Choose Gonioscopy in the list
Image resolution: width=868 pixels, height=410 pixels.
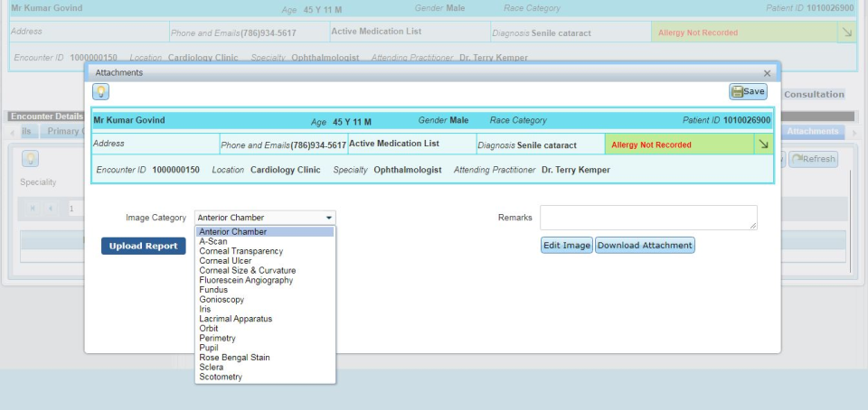[265, 300]
